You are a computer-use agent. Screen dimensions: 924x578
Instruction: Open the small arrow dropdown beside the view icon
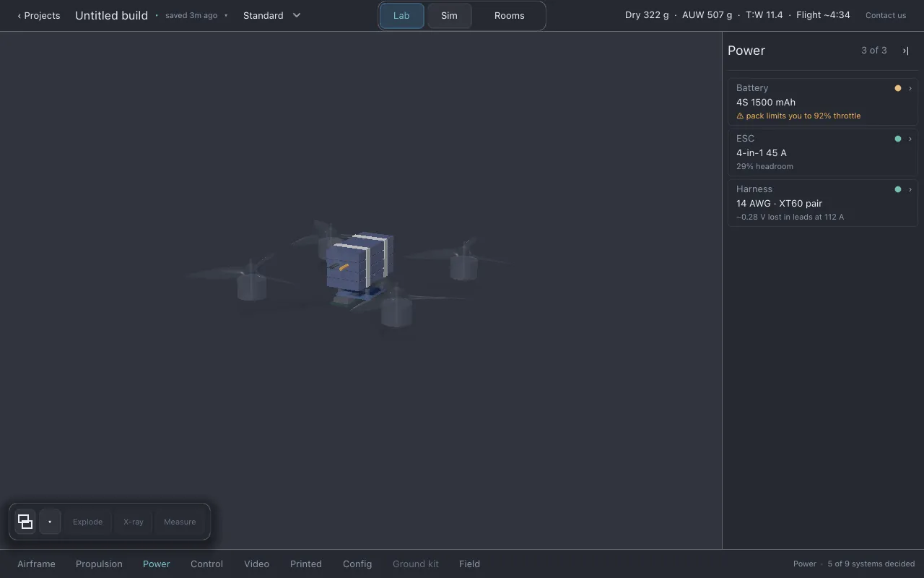(50, 522)
